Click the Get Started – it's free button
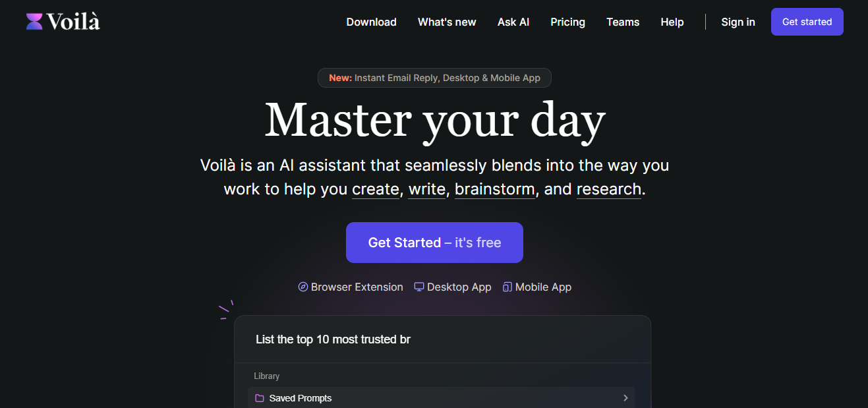Screen dimensions: 868x408 click(434, 243)
